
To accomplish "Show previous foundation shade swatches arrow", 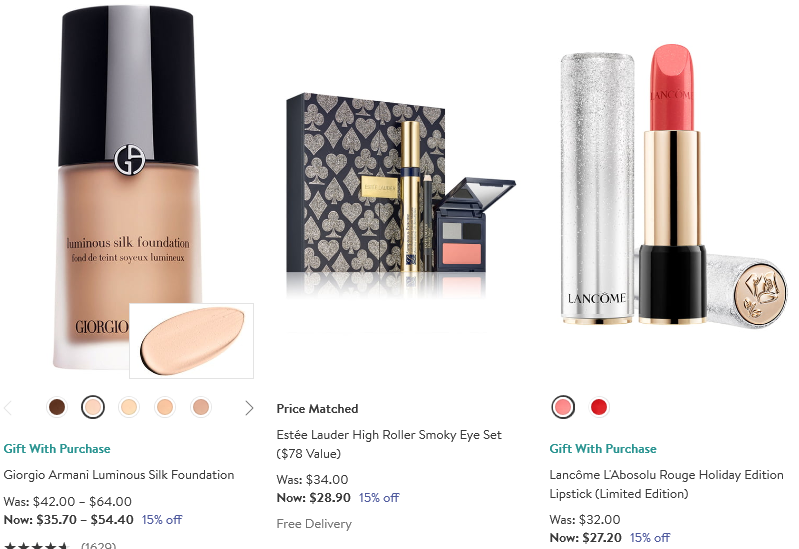I will pyautogui.click(x=8, y=408).
